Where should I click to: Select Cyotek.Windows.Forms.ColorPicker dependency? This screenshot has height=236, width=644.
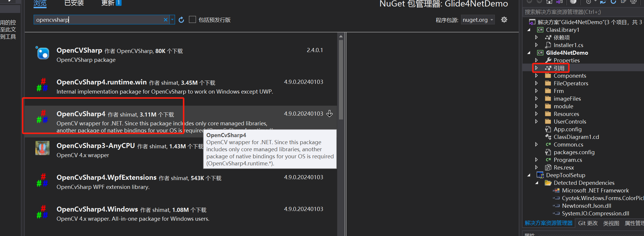[603, 198]
